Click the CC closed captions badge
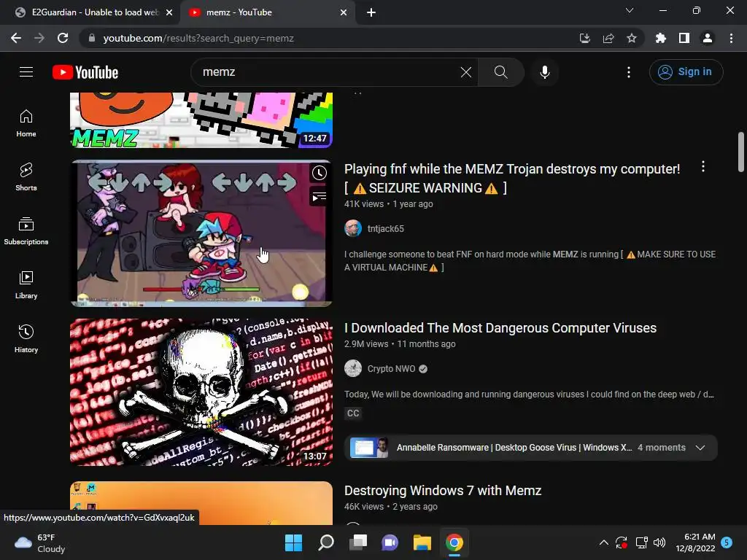747x560 pixels. tap(353, 413)
